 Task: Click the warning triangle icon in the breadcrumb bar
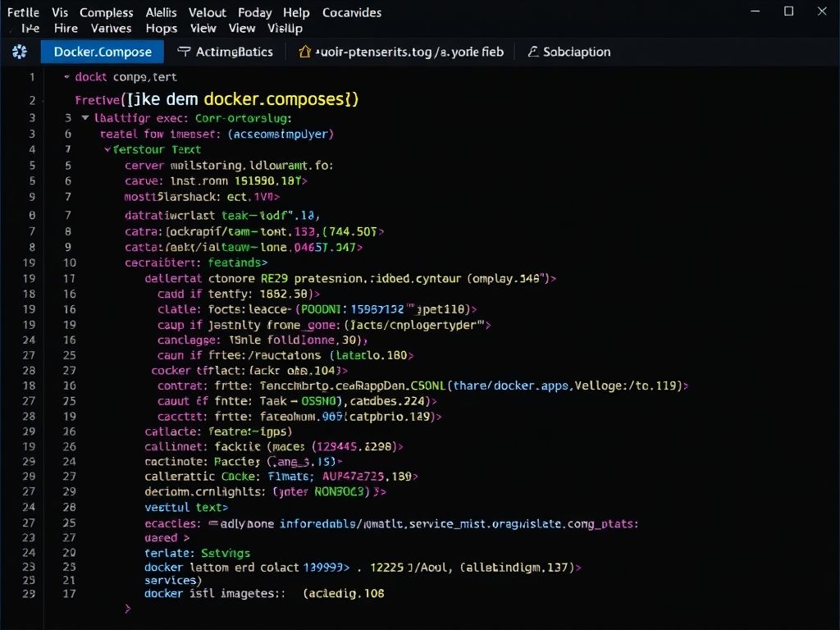(x=303, y=51)
